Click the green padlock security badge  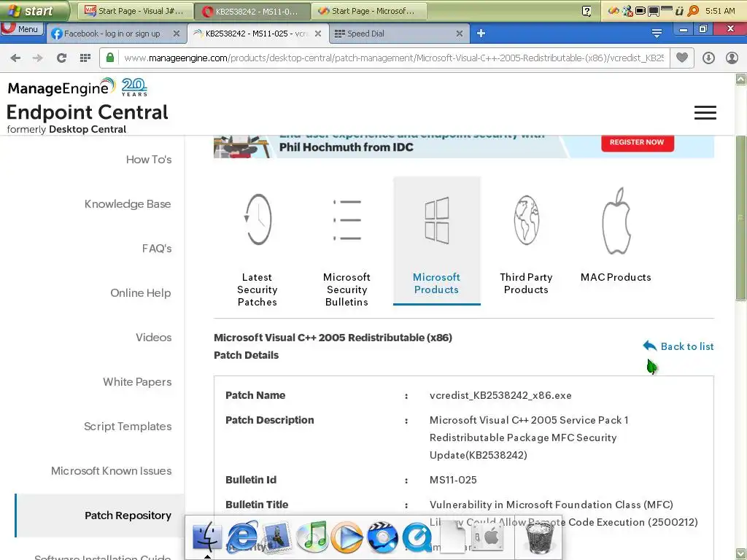(x=110, y=58)
